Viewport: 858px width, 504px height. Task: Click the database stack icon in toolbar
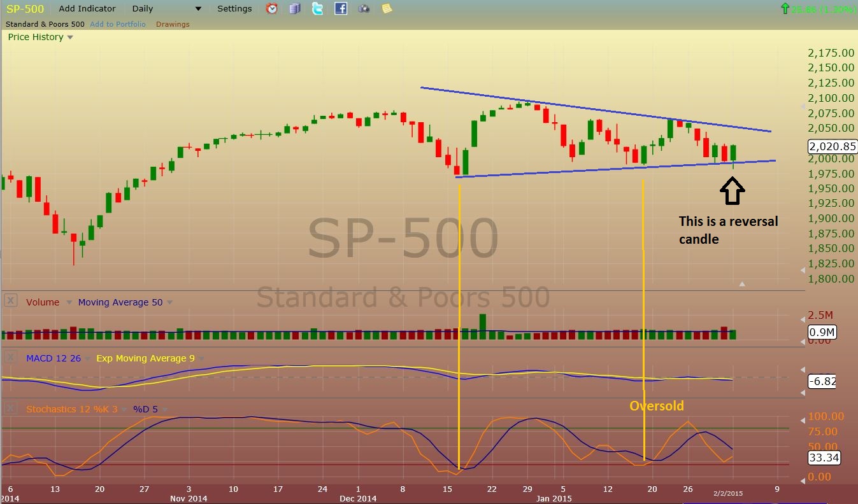(294, 9)
